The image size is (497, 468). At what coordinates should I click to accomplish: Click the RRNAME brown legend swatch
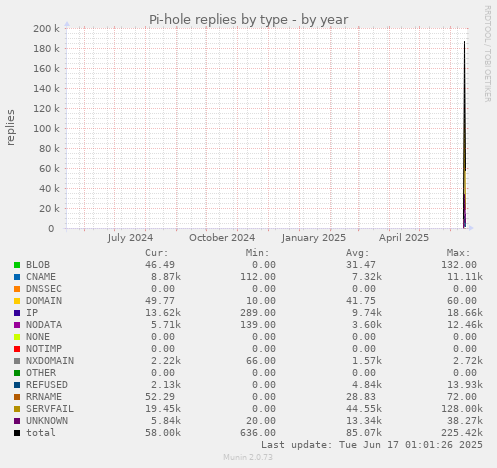coord(17,397)
